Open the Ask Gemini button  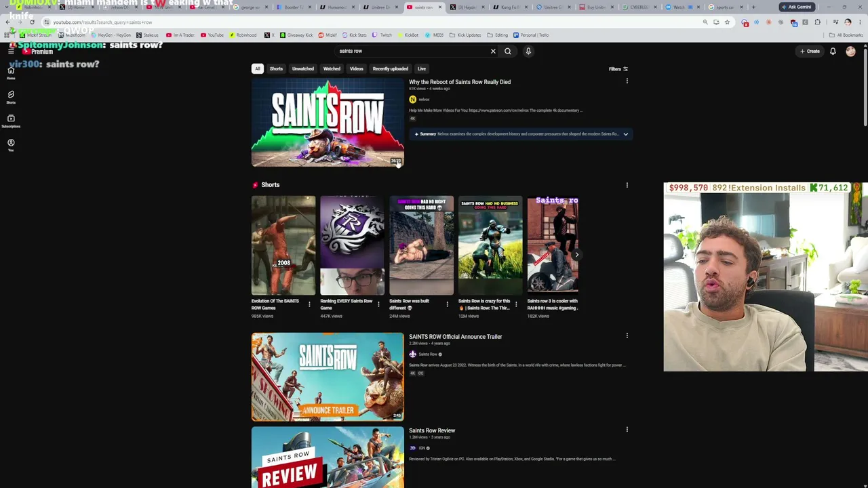[x=796, y=7]
